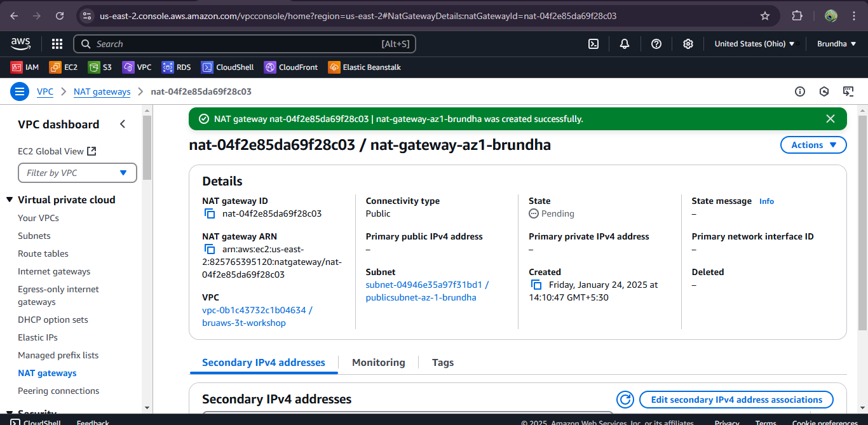
Task: Click the sidebar vertical scrollbar
Action: click(x=147, y=147)
